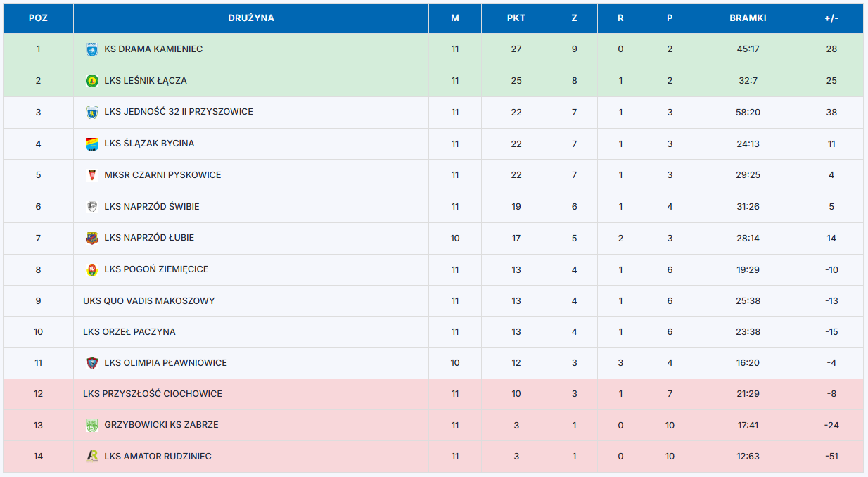Click the Ślązak Bycina team badge

(91, 144)
